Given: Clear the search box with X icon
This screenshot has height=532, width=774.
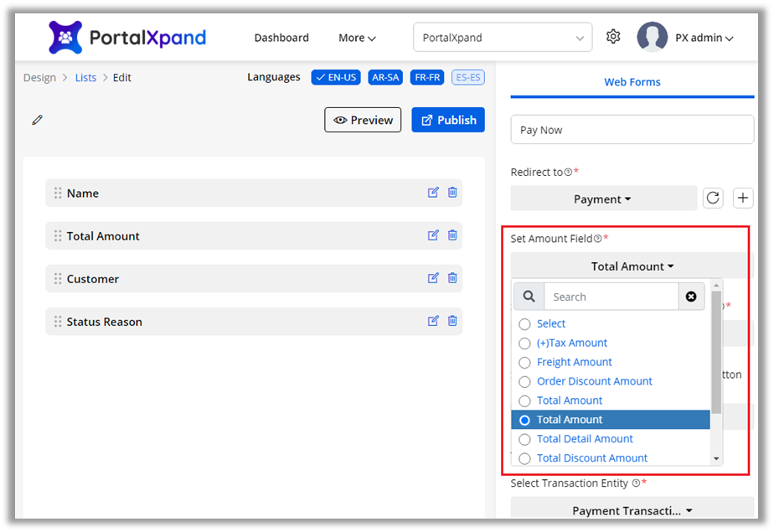Looking at the screenshot, I should 691,297.
